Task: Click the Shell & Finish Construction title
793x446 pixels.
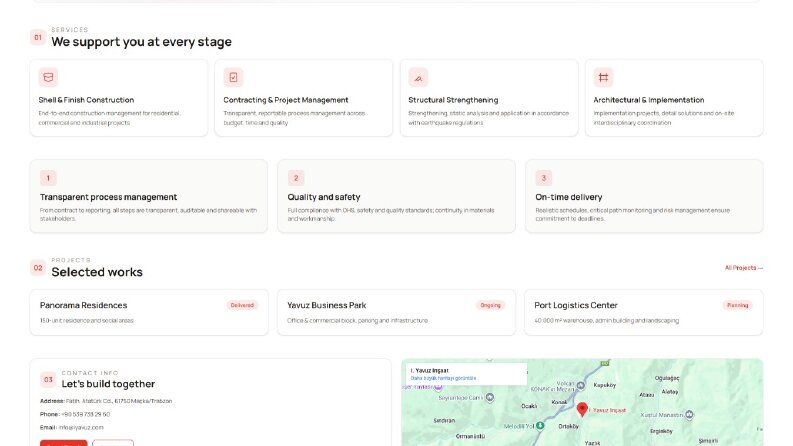Action: coord(86,100)
